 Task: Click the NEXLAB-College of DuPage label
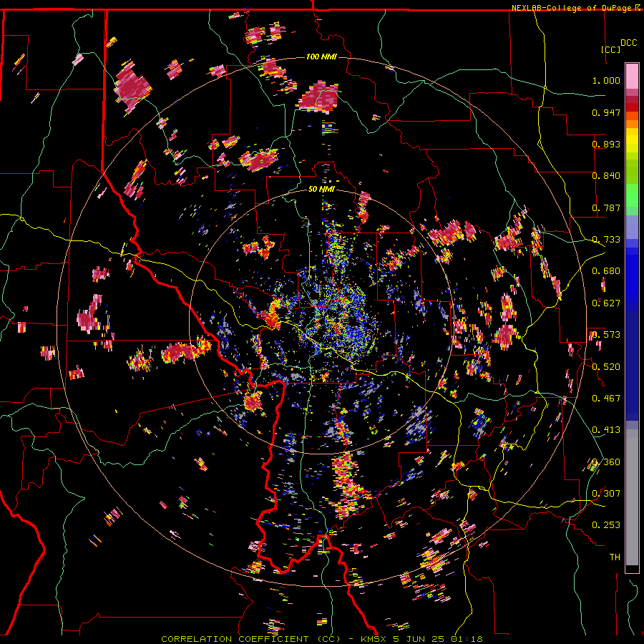point(571,8)
